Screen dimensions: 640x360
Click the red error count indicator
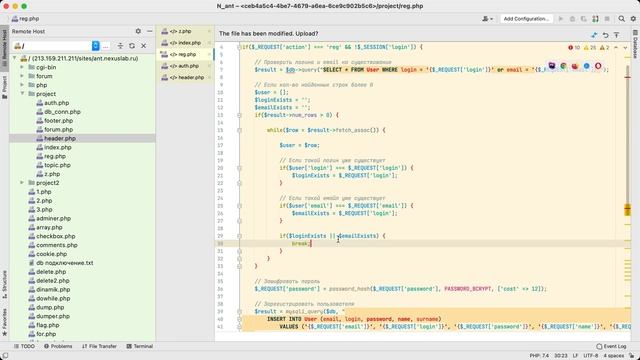[x=574, y=48]
